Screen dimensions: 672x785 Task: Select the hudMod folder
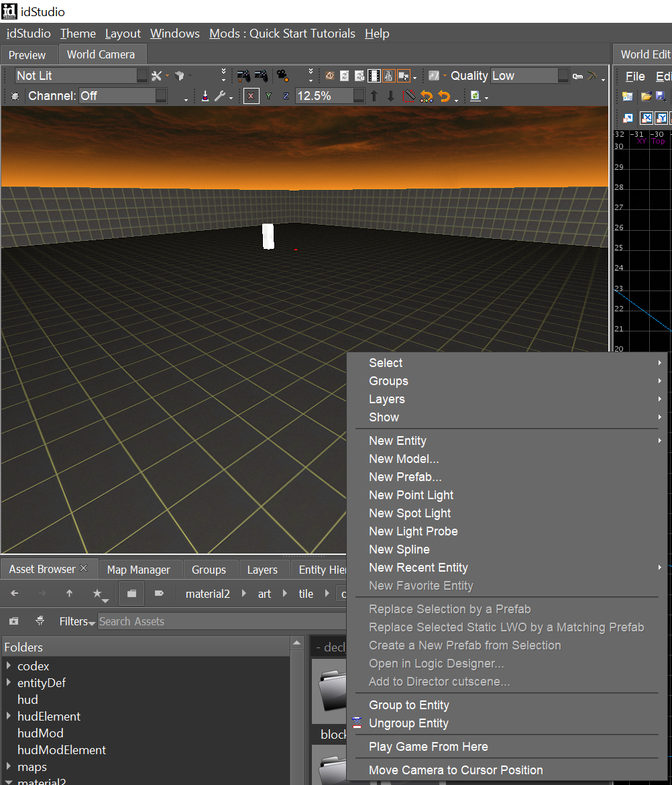(40, 733)
